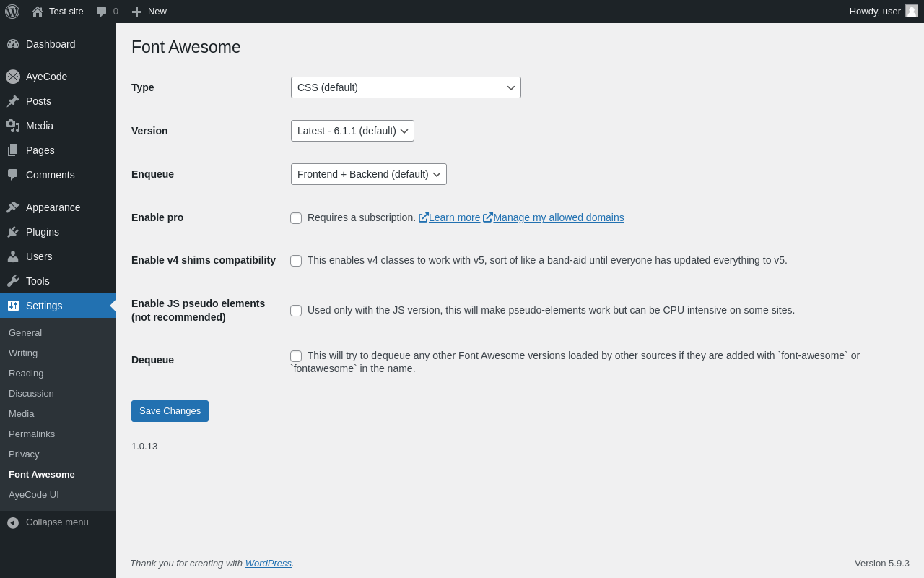The image size is (924, 578).
Task: Open the Manage my allowed domains link
Action: point(558,217)
